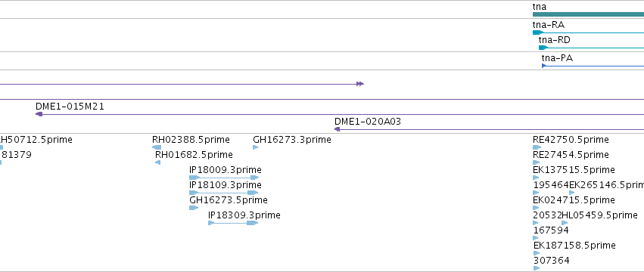The height and width of the screenshot is (272, 644).
Task: Select the GH16273.3prime EST arrow
Action: click(x=256, y=147)
